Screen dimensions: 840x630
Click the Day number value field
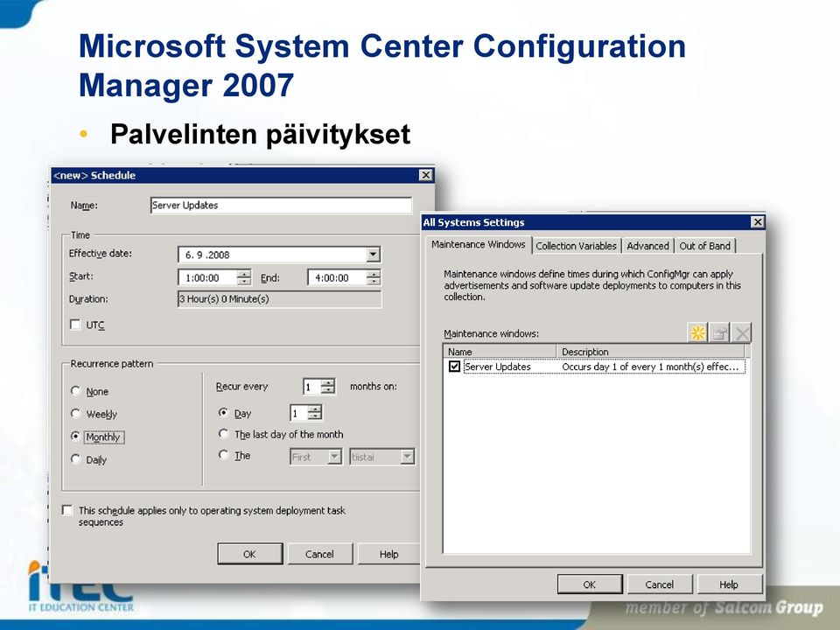point(299,412)
